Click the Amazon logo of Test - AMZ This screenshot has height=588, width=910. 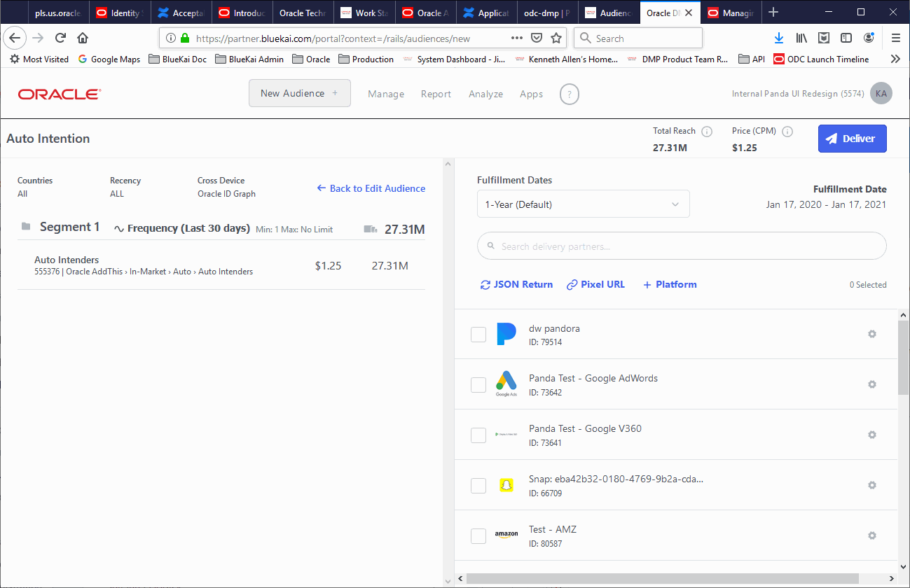click(506, 535)
